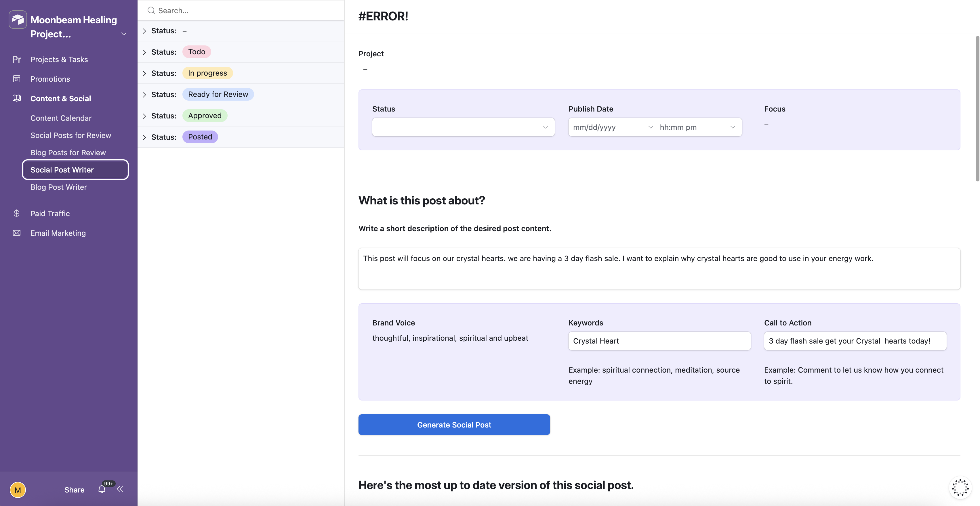Viewport: 980px width, 506px height.
Task: Open the Status dropdown field
Action: (463, 127)
